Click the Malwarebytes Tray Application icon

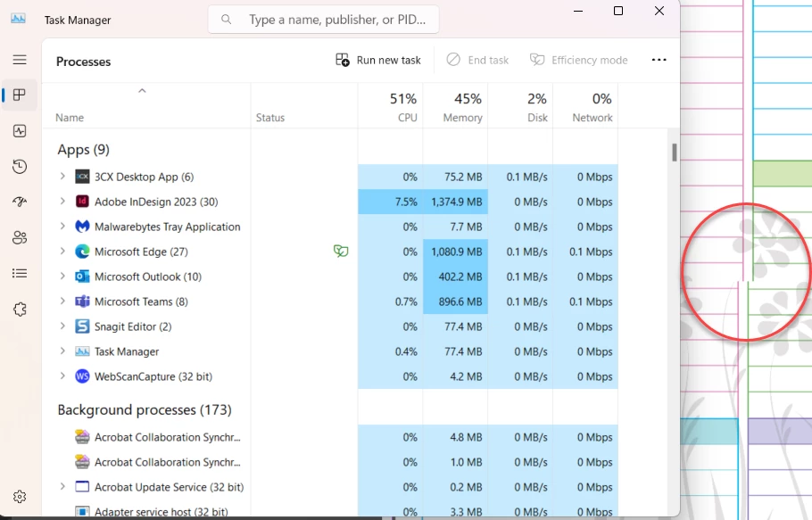pos(82,227)
